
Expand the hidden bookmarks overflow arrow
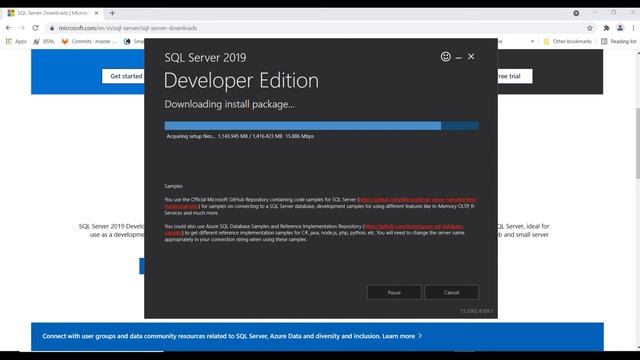click(532, 41)
